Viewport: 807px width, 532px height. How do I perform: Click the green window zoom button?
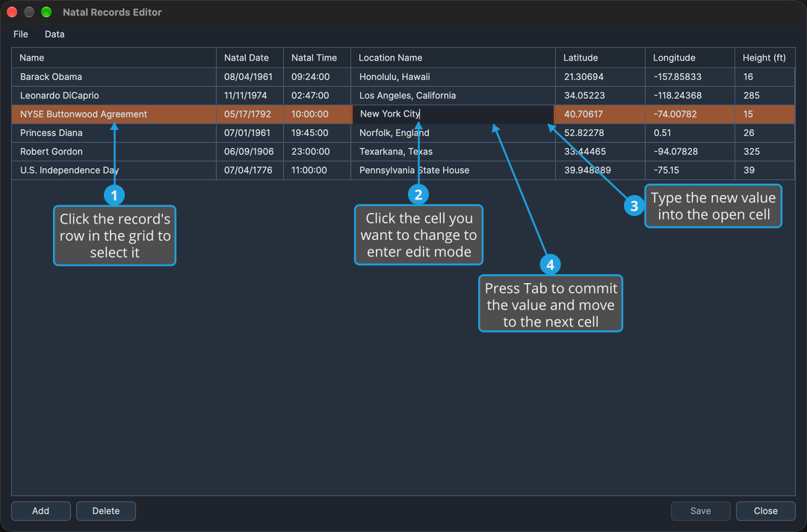point(46,13)
